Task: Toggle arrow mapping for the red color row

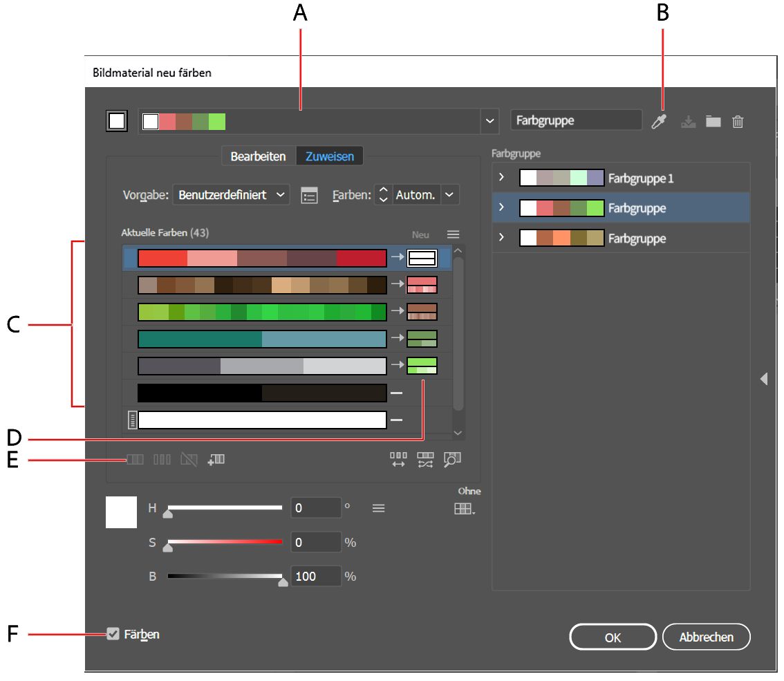Action: 398,257
